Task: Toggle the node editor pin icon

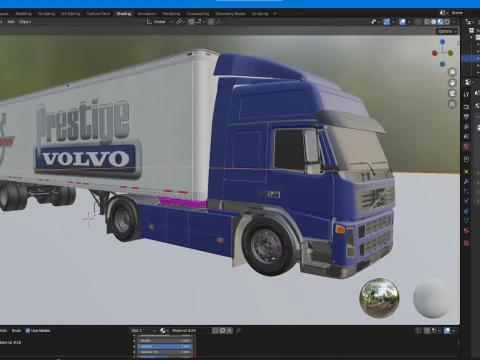Action: pos(239,331)
